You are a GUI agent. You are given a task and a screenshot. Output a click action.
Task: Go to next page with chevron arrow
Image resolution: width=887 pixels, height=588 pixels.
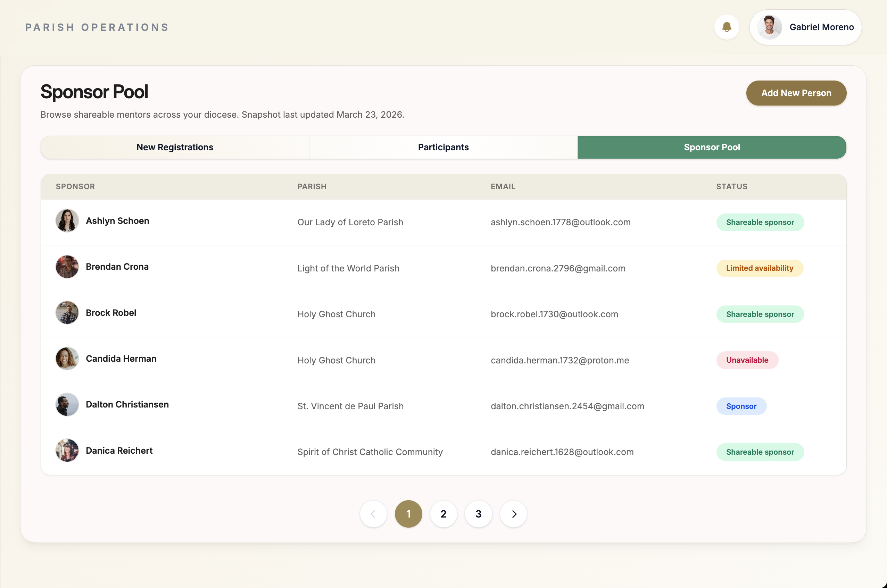pyautogui.click(x=514, y=514)
